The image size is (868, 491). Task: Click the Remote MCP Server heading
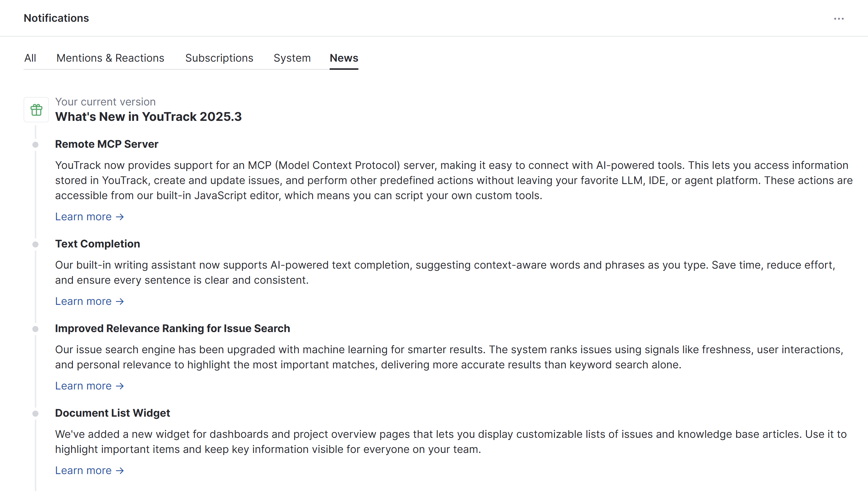click(107, 144)
